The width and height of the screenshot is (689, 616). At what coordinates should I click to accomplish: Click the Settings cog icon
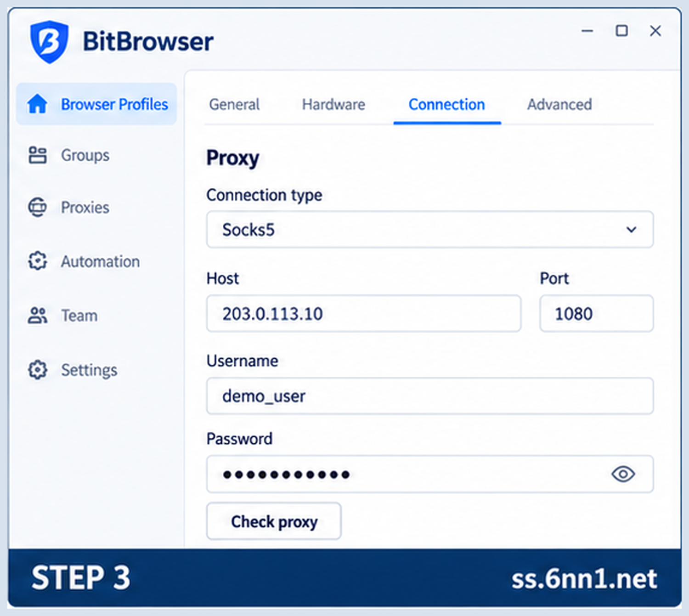37,370
